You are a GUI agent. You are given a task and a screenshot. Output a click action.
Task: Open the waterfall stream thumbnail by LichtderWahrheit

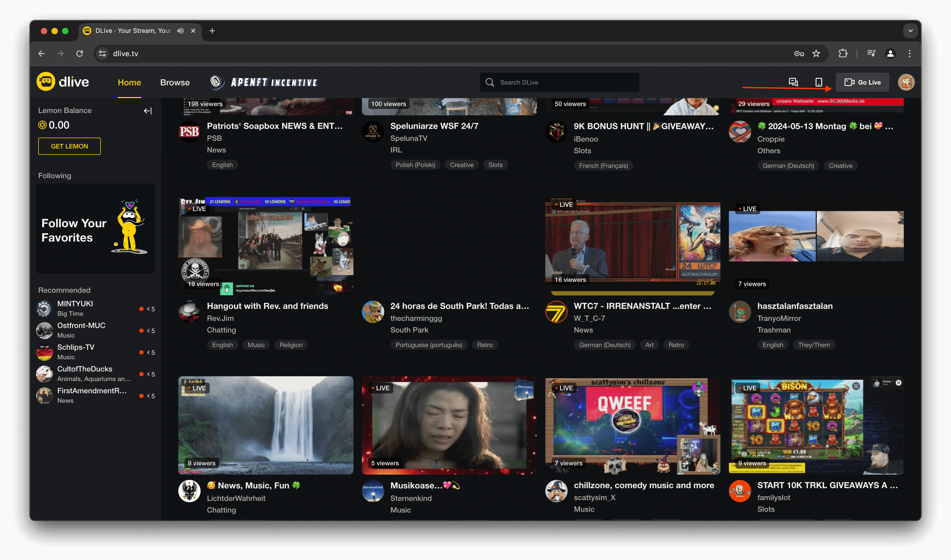click(265, 425)
